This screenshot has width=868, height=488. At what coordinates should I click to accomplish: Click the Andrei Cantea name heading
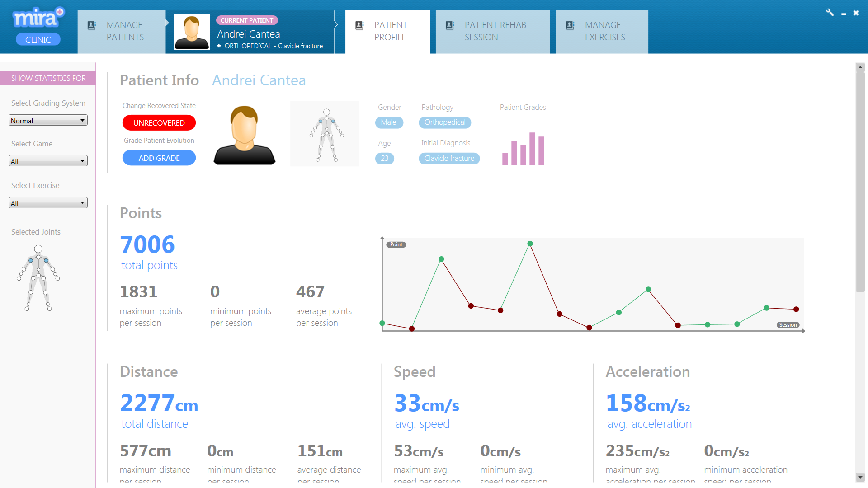coord(259,80)
